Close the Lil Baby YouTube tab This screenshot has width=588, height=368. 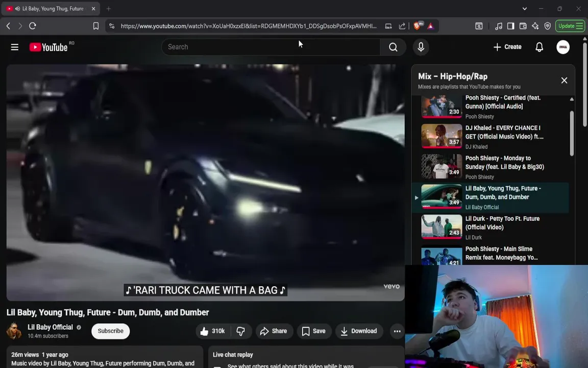click(x=93, y=9)
